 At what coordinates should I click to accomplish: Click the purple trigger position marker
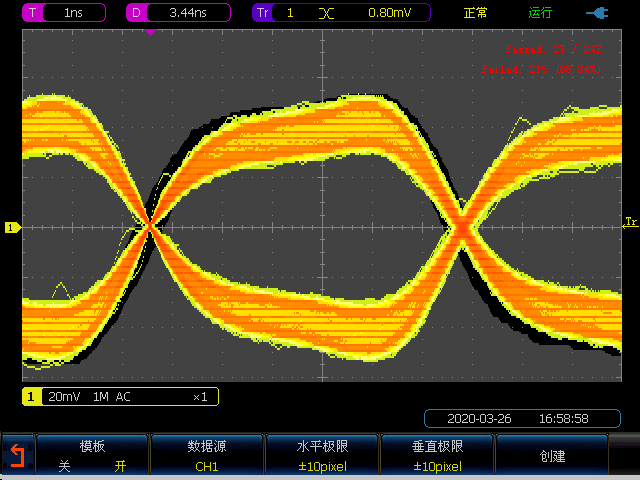click(150, 32)
